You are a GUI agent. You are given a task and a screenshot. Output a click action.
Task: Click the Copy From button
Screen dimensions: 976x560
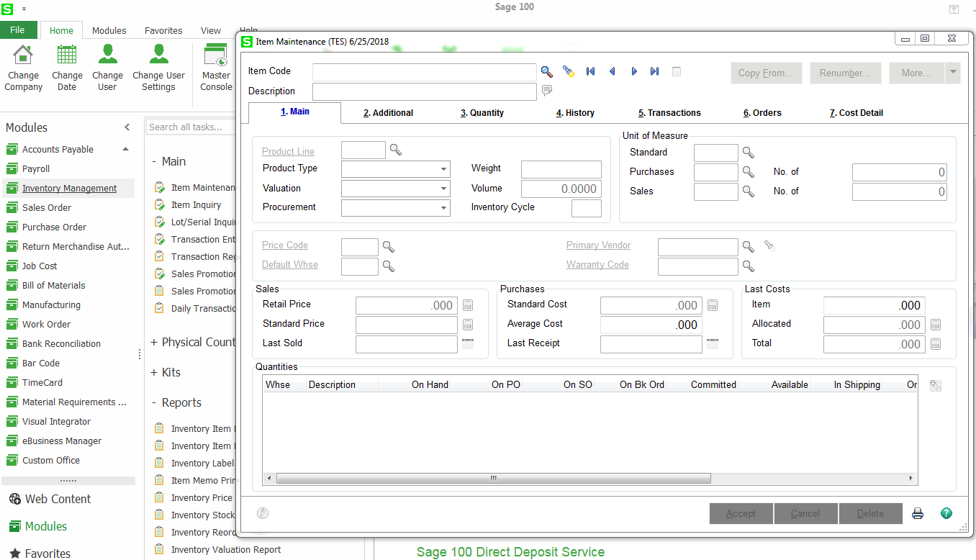[x=766, y=72]
